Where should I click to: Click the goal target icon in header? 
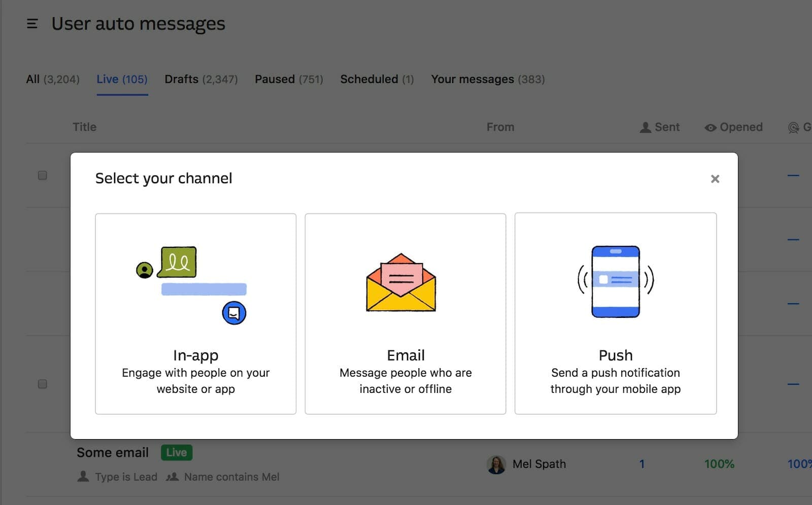[x=793, y=128]
